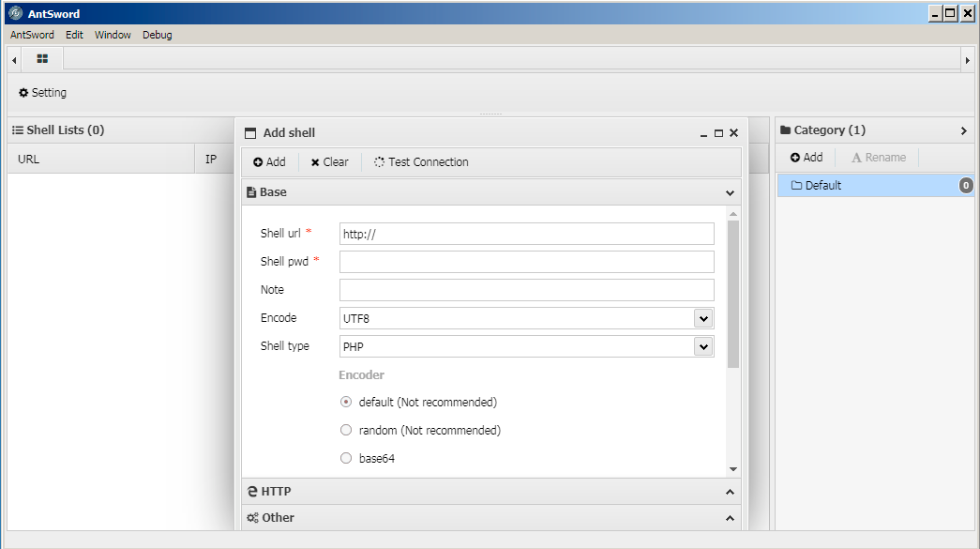Click the Default folder icon

(796, 185)
